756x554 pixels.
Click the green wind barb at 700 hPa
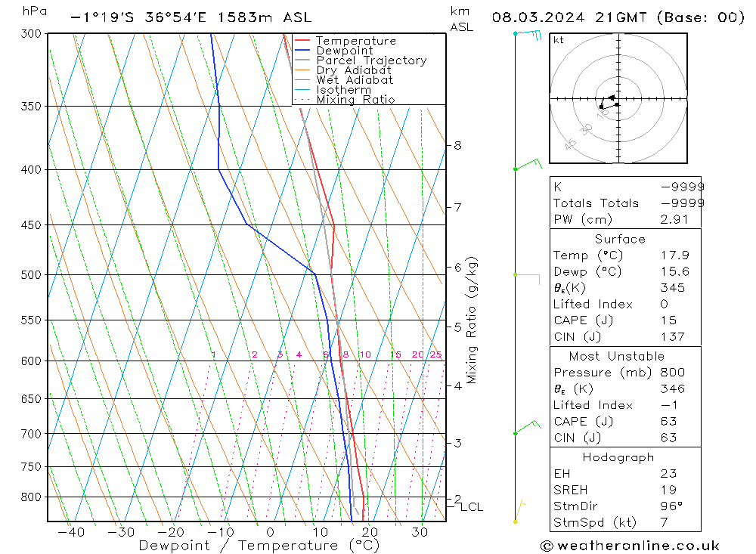point(528,428)
